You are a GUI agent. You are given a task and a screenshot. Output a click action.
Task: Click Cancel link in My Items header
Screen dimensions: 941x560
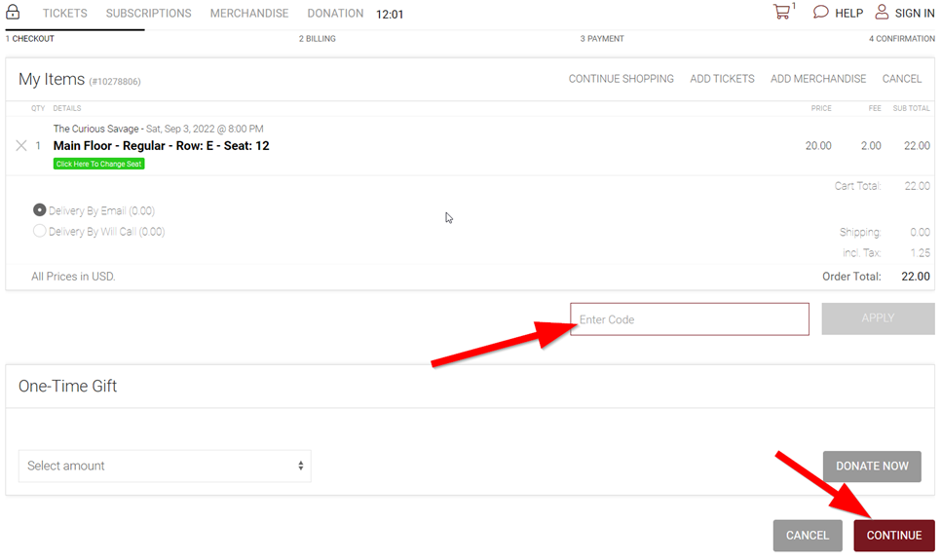pyautogui.click(x=901, y=79)
